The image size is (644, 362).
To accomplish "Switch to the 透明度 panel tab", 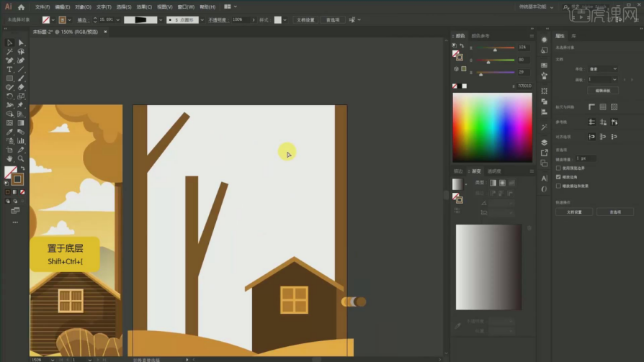I will click(x=494, y=171).
